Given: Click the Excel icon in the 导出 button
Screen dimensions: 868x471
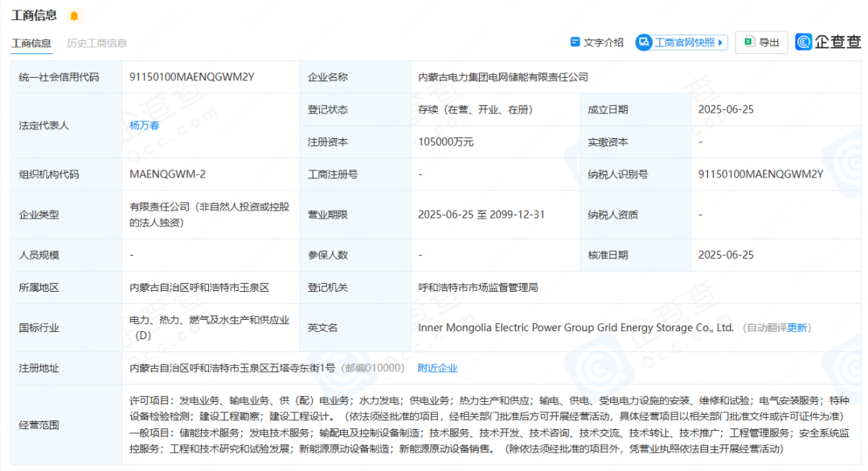Looking at the screenshot, I should (749, 43).
